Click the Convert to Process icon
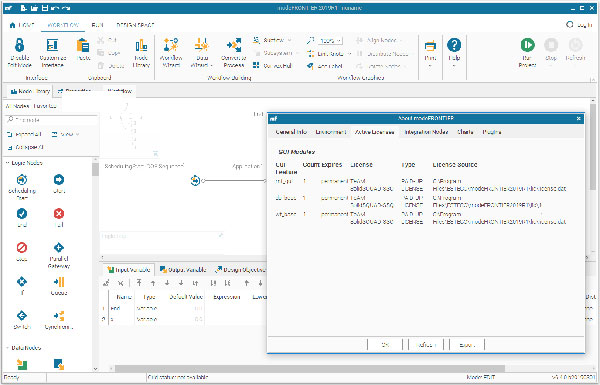Viewport: 600px width, 385px height. tap(234, 45)
